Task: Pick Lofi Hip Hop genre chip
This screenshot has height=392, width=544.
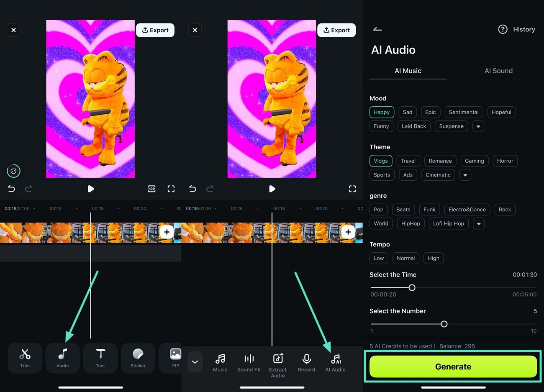Action: tap(449, 223)
